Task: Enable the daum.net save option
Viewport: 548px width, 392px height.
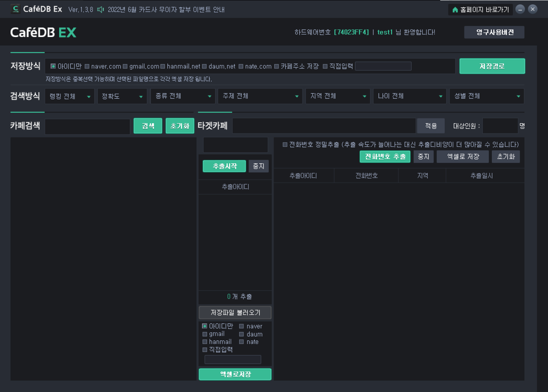Action: click(x=204, y=66)
